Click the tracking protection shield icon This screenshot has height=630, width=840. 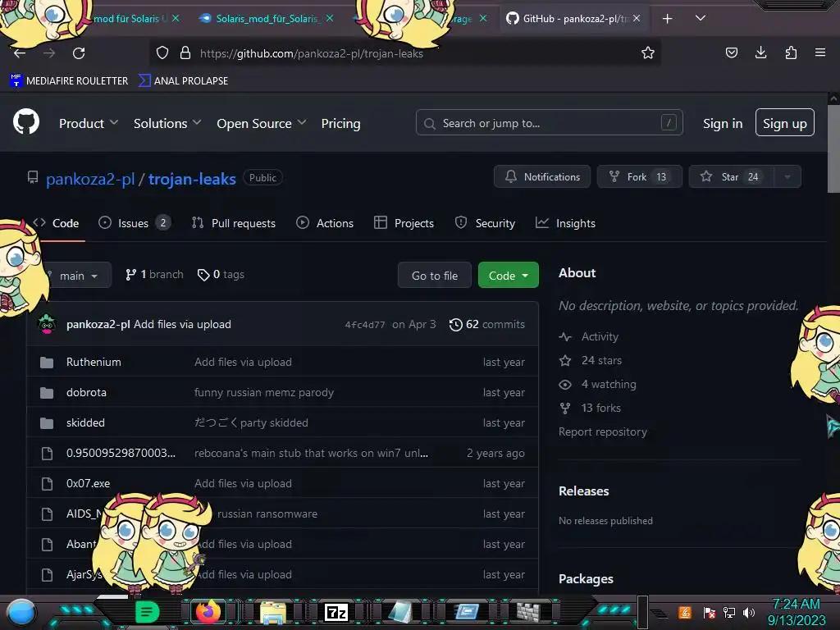[162, 52]
